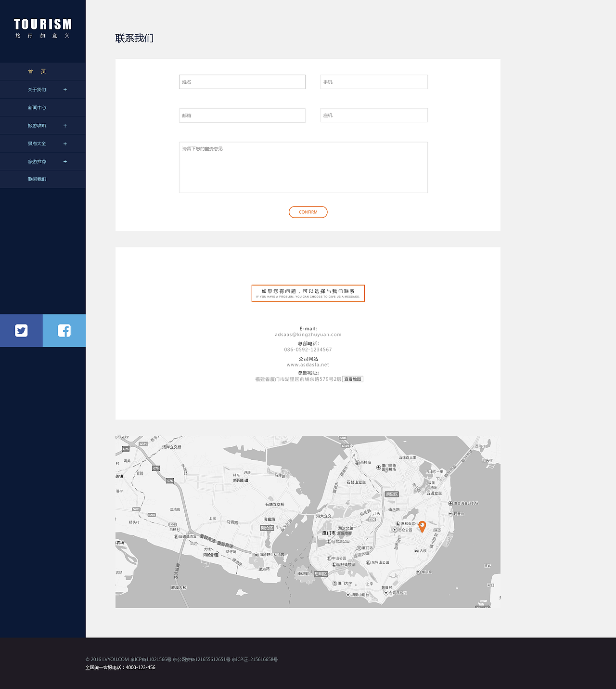Open 关于我们 menu item
Viewport: 616px width, 689px height.
[x=37, y=90]
